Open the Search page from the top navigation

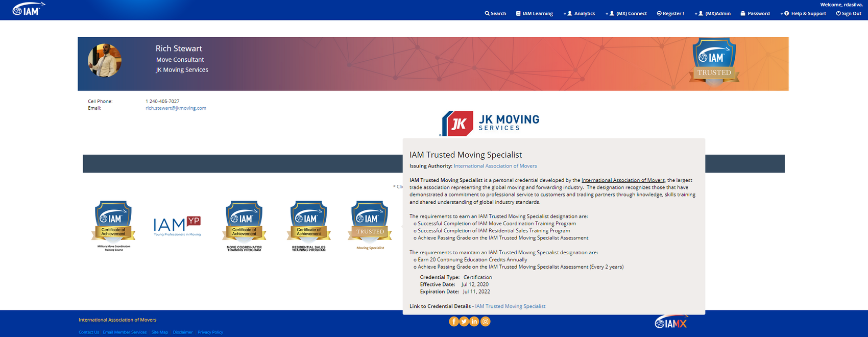coord(495,13)
